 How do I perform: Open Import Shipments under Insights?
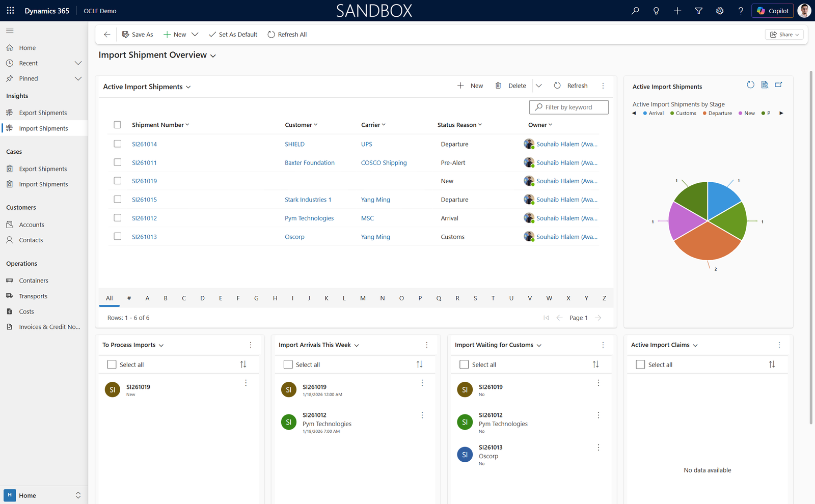[44, 128]
